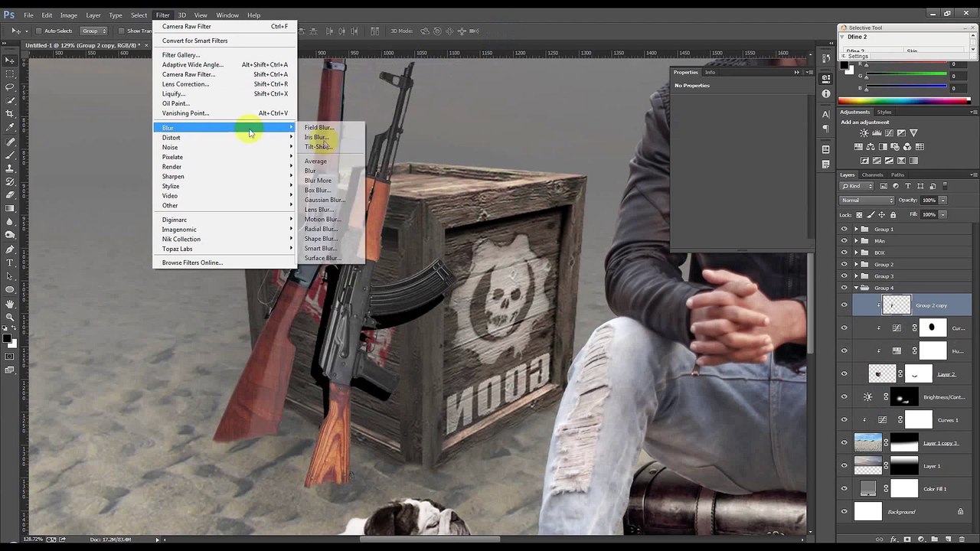Viewport: 980px width, 551px height.
Task: Open the Auto-Select Group dropdown
Action: pos(94,31)
